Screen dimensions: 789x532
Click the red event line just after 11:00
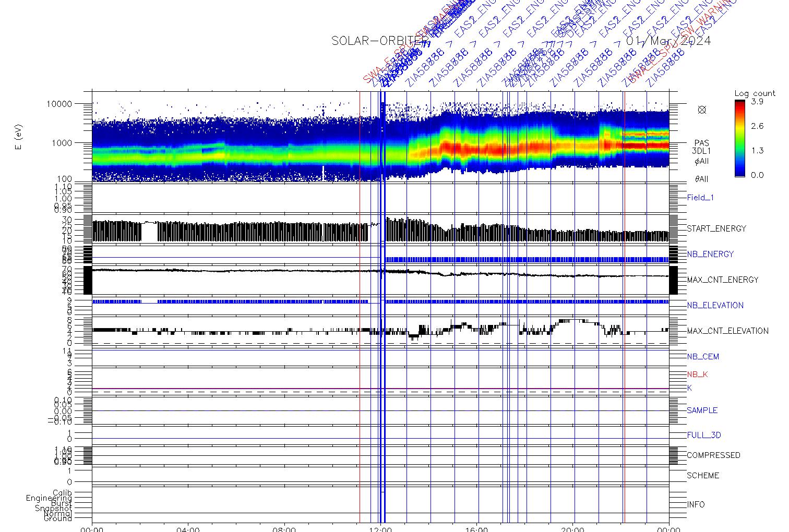(360, 307)
